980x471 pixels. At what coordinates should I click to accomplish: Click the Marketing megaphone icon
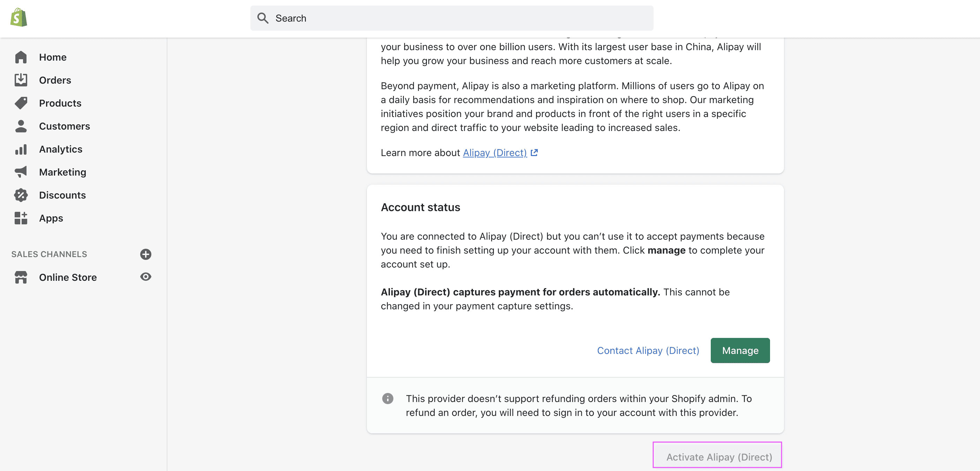click(x=21, y=172)
